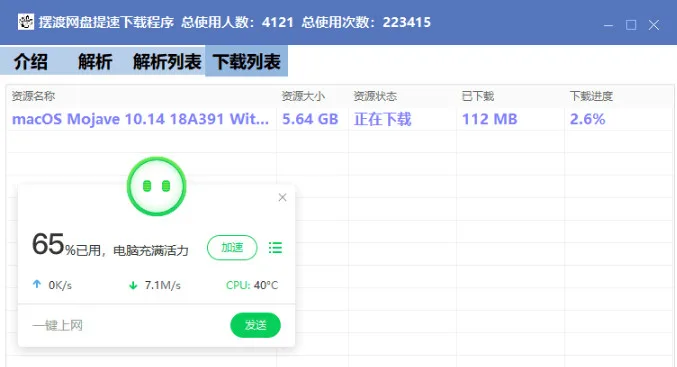Close the 摆渡网盘 download program window
This screenshot has height=367, width=677.
pyautogui.click(x=654, y=25)
